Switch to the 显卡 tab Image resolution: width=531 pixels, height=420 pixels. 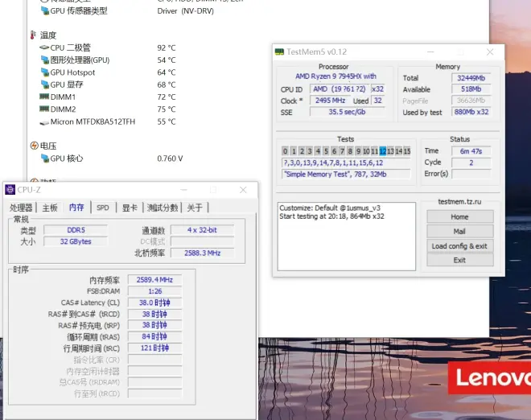pyautogui.click(x=129, y=208)
